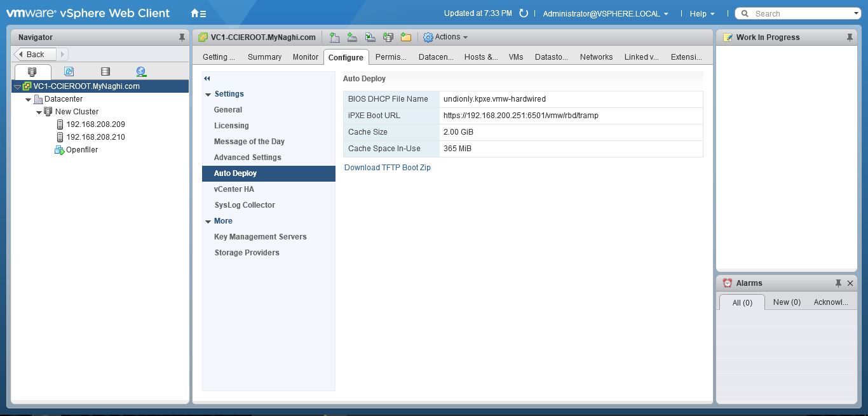The height and width of the screenshot is (416, 868).
Task: Pin the Navigator panel
Action: coord(182,37)
